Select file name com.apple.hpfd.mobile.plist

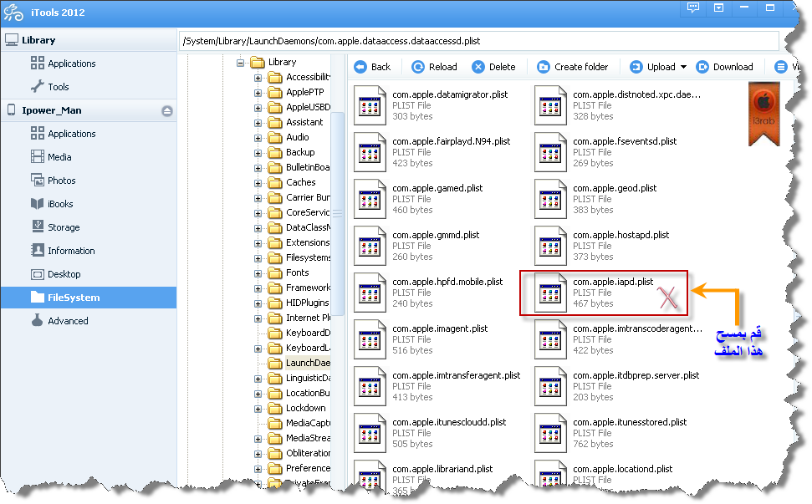447,282
